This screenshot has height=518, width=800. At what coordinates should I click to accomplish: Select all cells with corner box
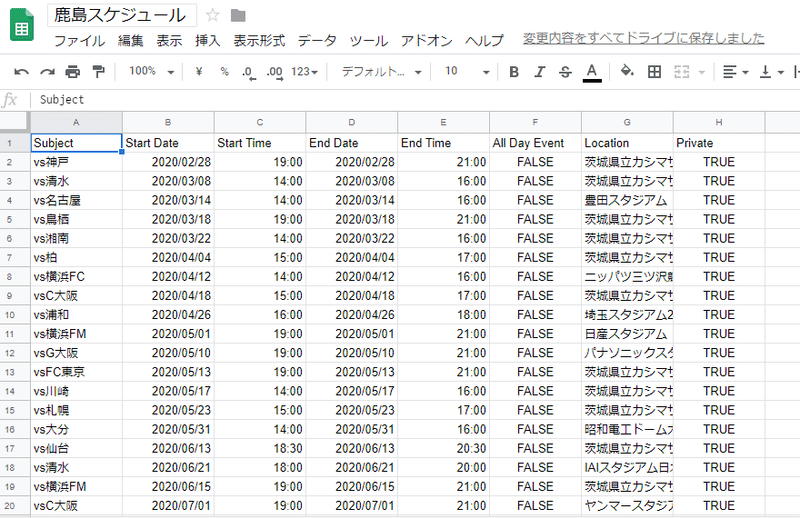pyautogui.click(x=14, y=122)
